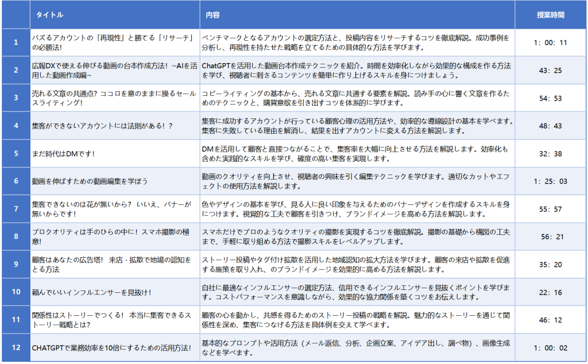Click the title 集客ができないアカウントには法則がある
This screenshot has width=588, height=364.
click(102, 126)
